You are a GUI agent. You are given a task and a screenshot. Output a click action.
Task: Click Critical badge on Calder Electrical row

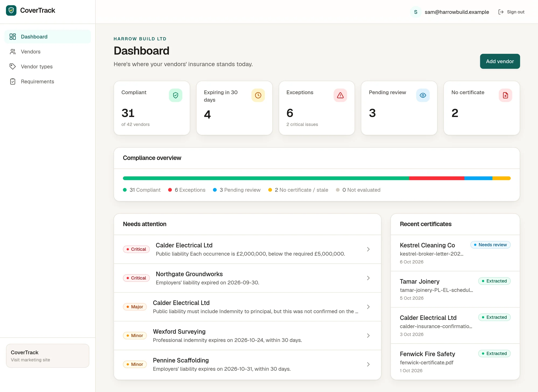tap(136, 249)
